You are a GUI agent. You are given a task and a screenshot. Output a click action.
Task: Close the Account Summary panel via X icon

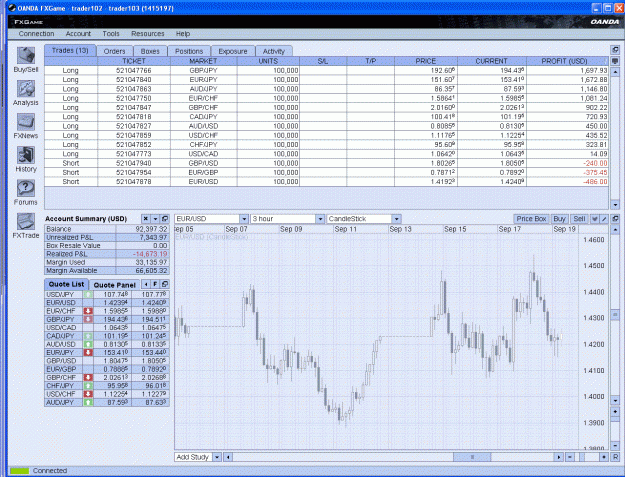(146, 219)
